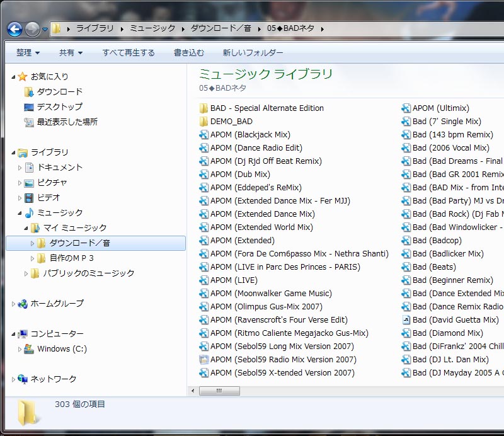This screenshot has height=436, width=504.
Task: Click the お気に入り star icon
Action: click(x=23, y=76)
